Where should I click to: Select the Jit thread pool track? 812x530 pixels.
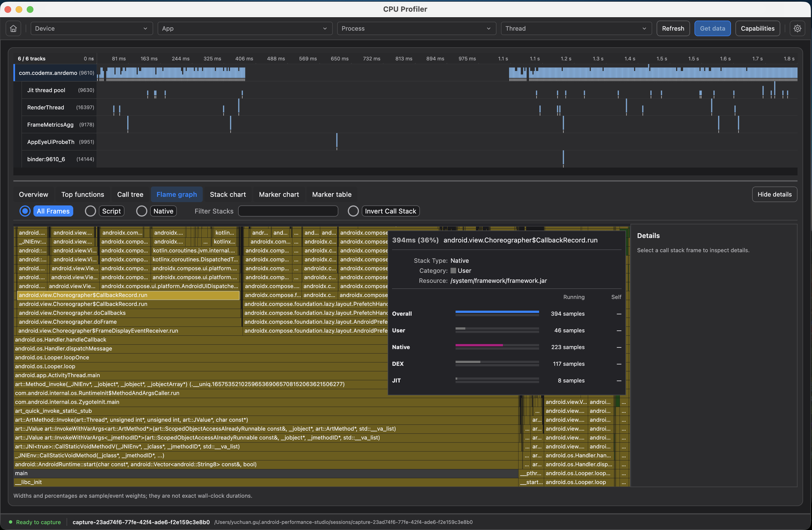point(59,90)
